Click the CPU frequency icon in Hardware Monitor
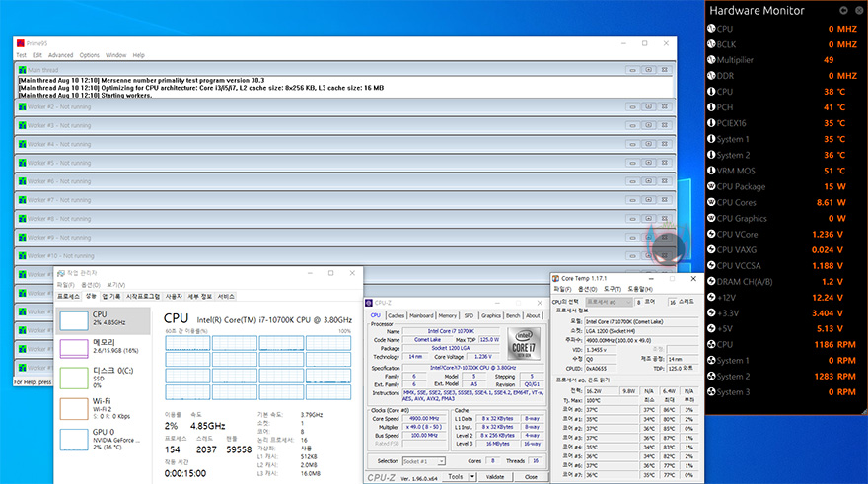Image resolution: width=868 pixels, height=484 pixels. 711,29
